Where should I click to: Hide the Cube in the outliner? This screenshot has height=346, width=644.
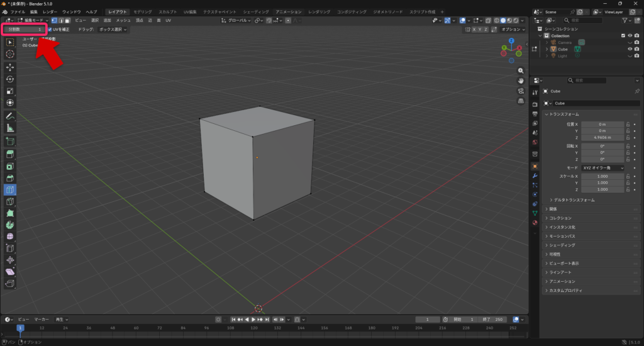pyautogui.click(x=630, y=49)
